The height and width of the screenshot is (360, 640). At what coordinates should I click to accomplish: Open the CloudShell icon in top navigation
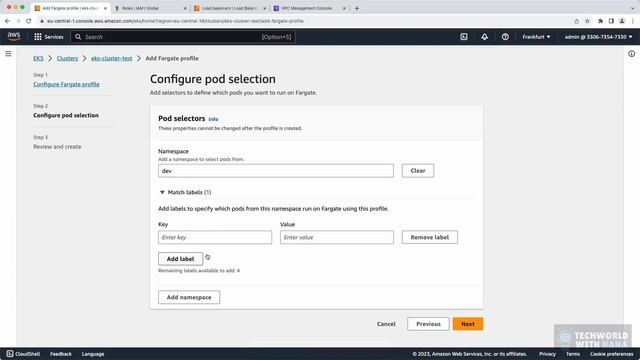tap(464, 37)
